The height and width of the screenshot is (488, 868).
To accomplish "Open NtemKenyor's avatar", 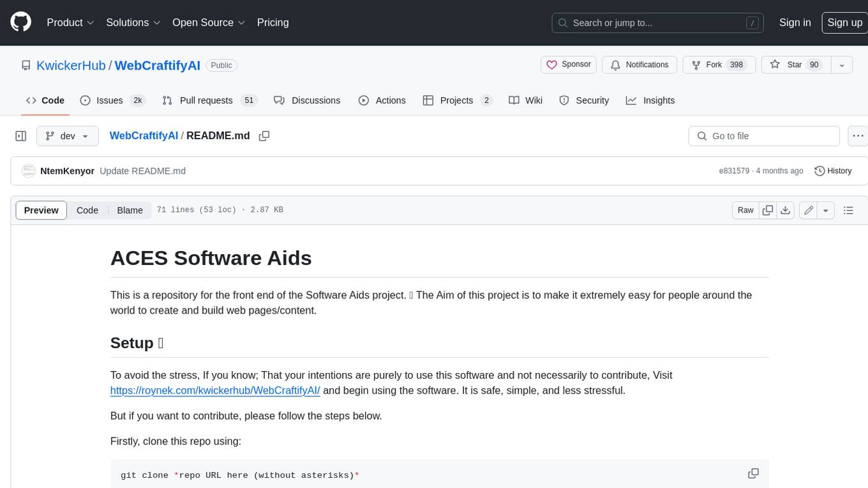I will point(29,171).
